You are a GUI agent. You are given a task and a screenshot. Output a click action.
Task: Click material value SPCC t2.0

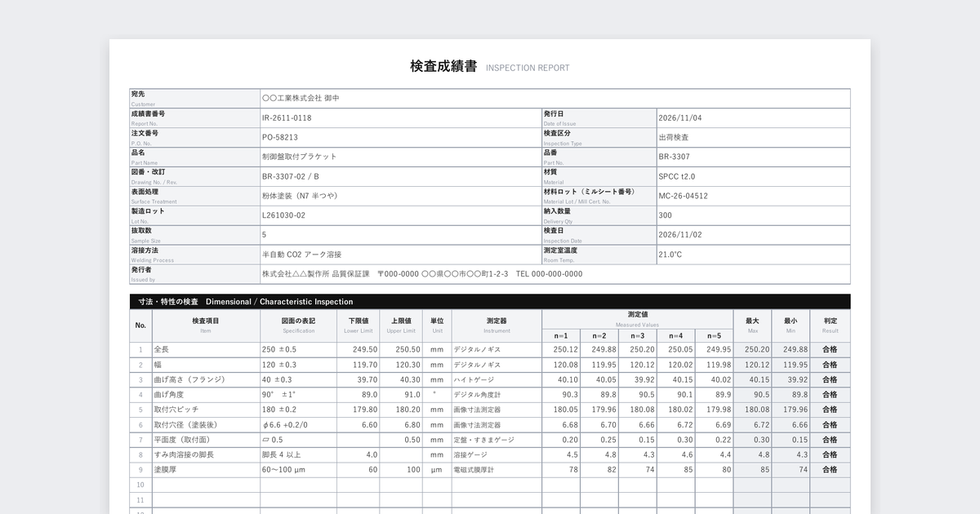click(x=677, y=176)
